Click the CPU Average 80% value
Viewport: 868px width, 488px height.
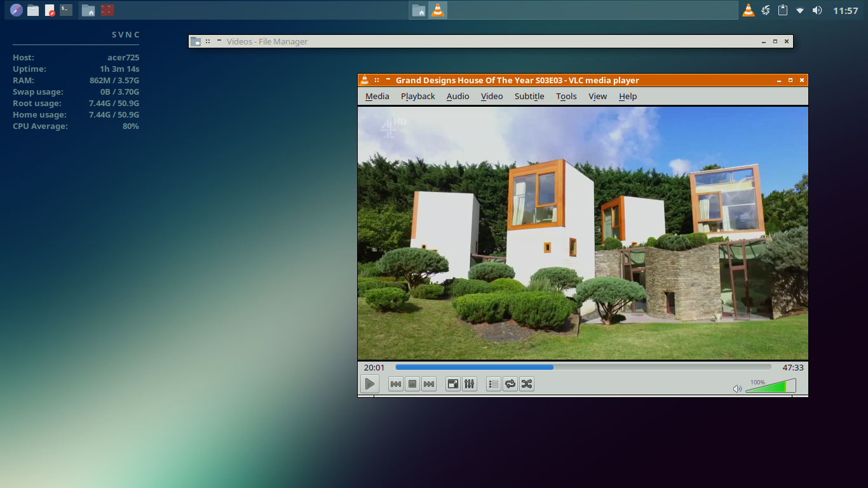(x=131, y=126)
